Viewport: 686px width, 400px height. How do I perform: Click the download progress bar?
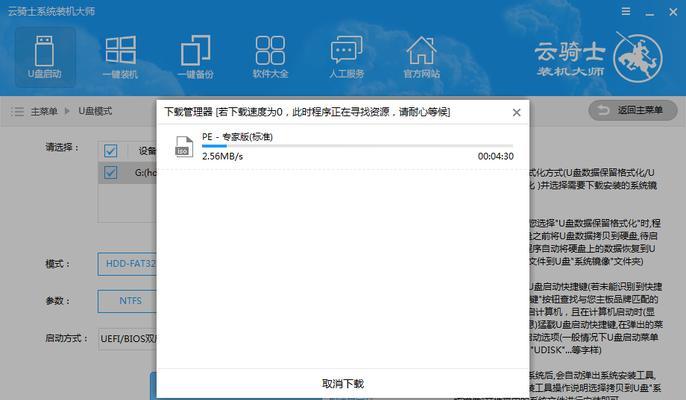[x=357, y=146]
